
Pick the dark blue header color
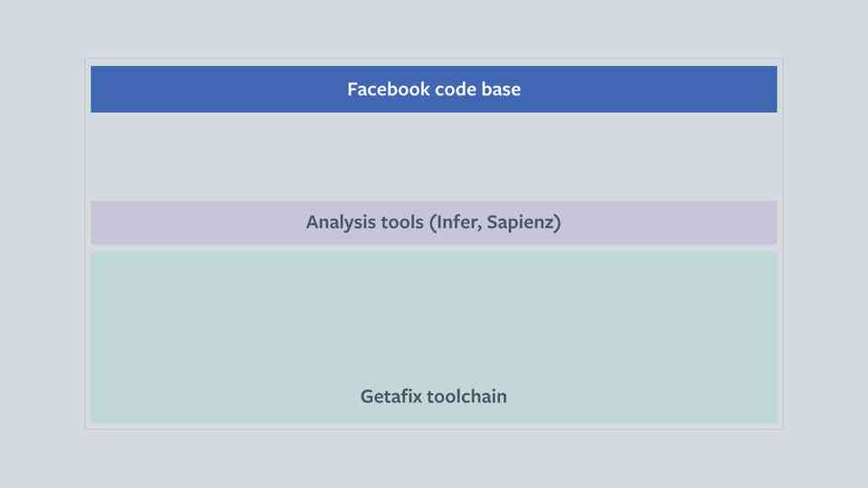pyautogui.click(x=222, y=89)
